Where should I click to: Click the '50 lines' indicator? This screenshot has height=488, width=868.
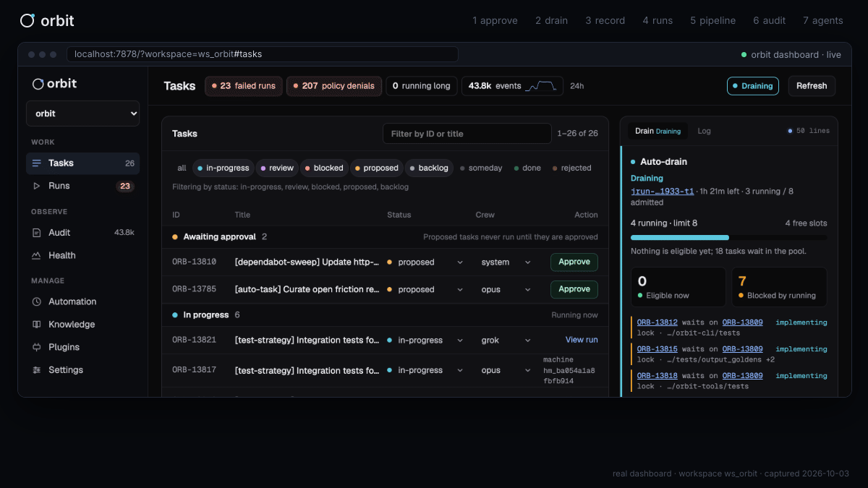click(x=809, y=131)
